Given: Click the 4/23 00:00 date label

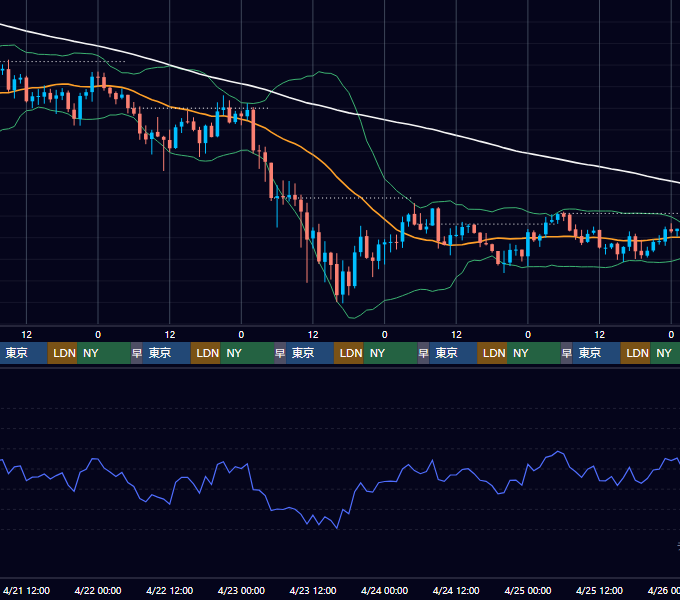Looking at the screenshot, I should tap(241, 590).
